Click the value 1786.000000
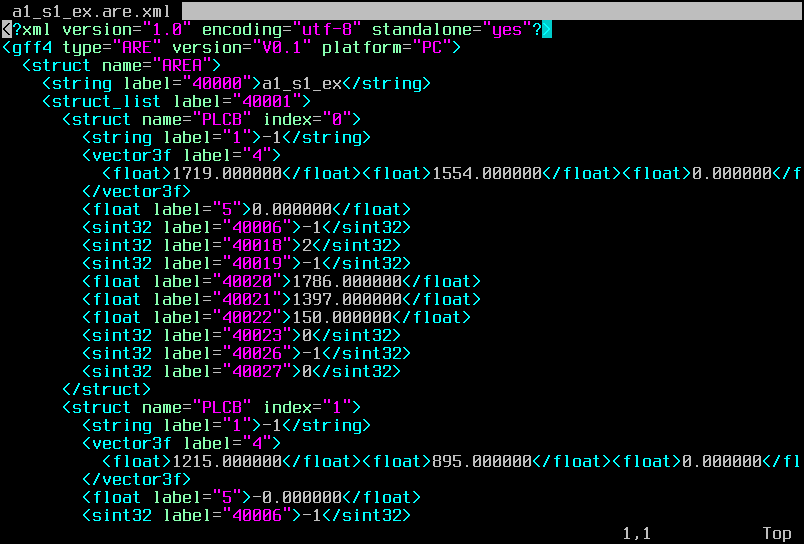 [347, 281]
